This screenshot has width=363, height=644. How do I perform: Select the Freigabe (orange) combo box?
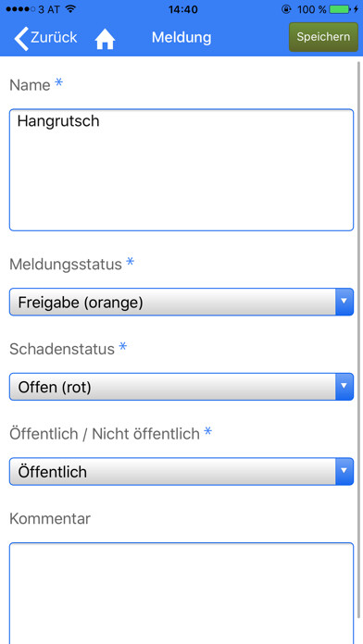181,302
